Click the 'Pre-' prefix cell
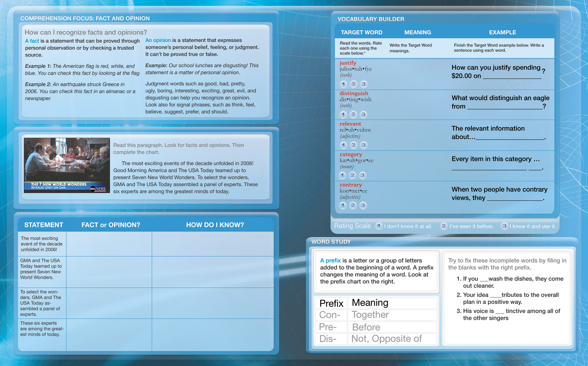Screen dimensions: 588x366 coord(331,327)
